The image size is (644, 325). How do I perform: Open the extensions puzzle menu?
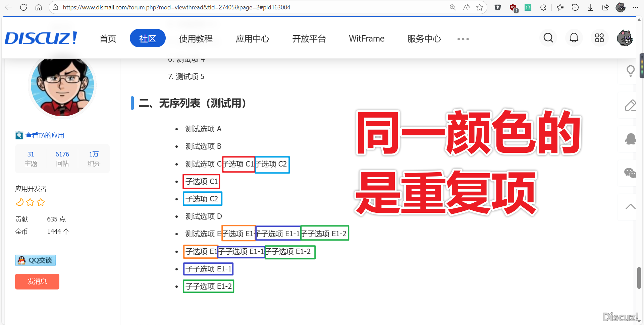click(543, 7)
